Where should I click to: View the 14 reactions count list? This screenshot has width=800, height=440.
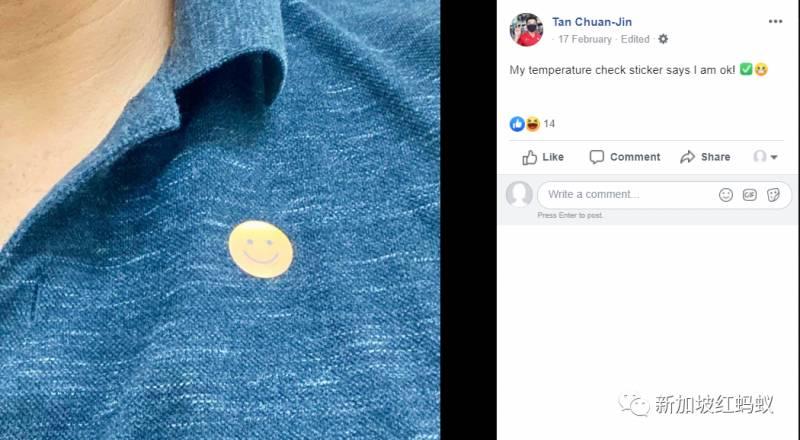pyautogui.click(x=549, y=124)
